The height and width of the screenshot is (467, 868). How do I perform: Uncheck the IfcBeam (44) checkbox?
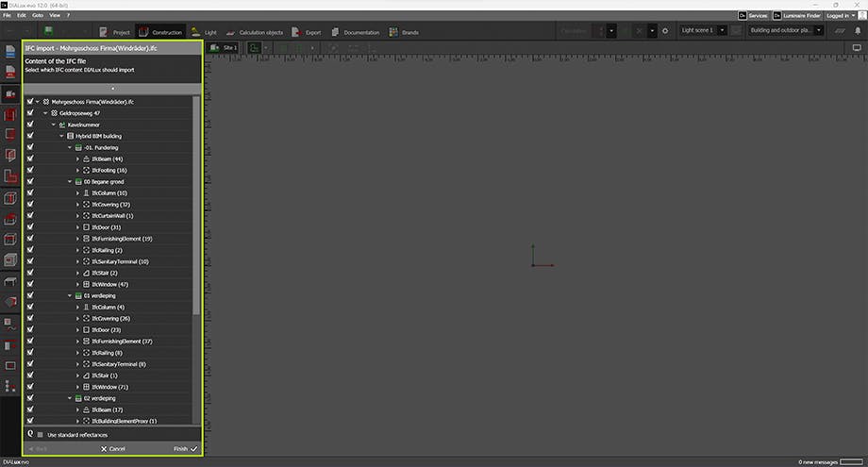pos(30,158)
